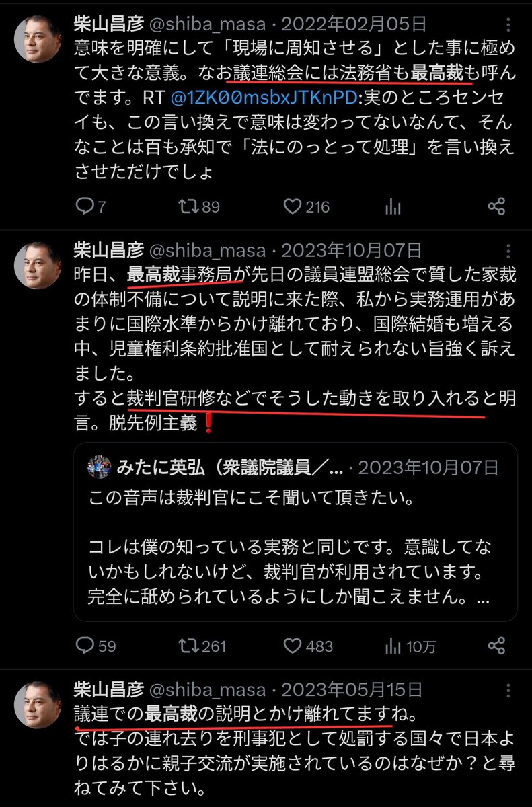
Task: Open @shiba_masa handle on 2023年05月15日 tweet
Action: 207,689
